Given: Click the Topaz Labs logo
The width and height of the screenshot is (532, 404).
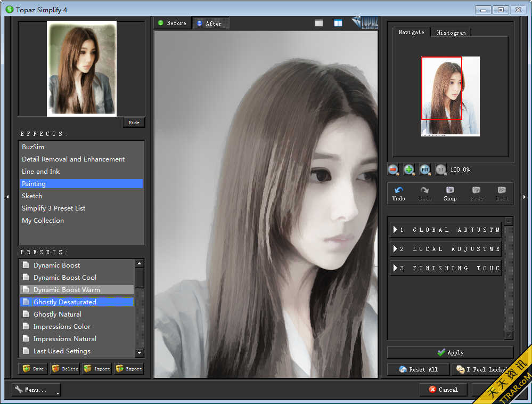Looking at the screenshot, I should click(365, 22).
